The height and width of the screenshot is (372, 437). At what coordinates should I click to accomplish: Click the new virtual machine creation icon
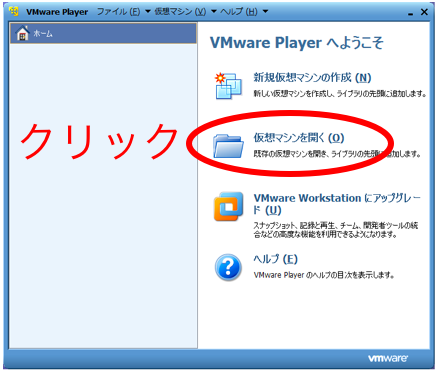click(x=228, y=85)
